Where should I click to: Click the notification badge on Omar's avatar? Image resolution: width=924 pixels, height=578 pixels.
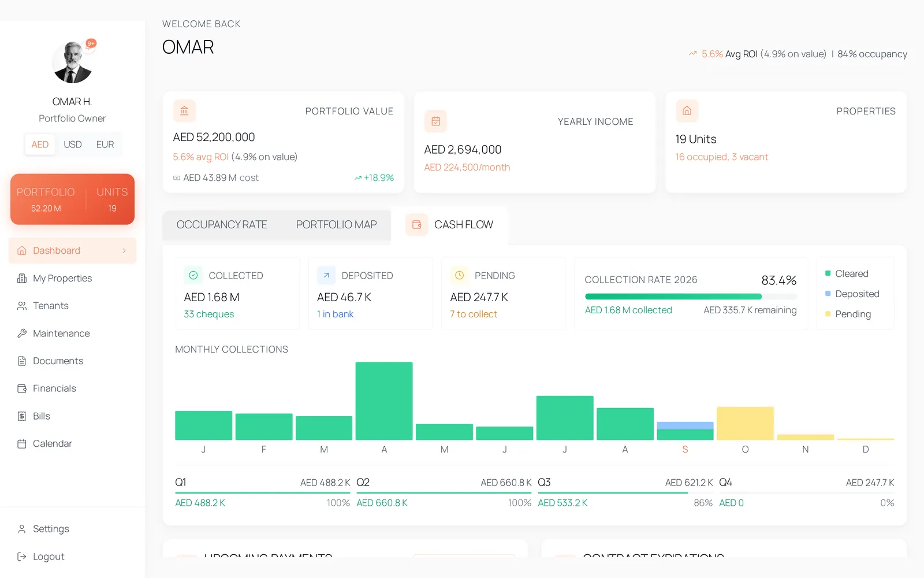pyautogui.click(x=91, y=43)
